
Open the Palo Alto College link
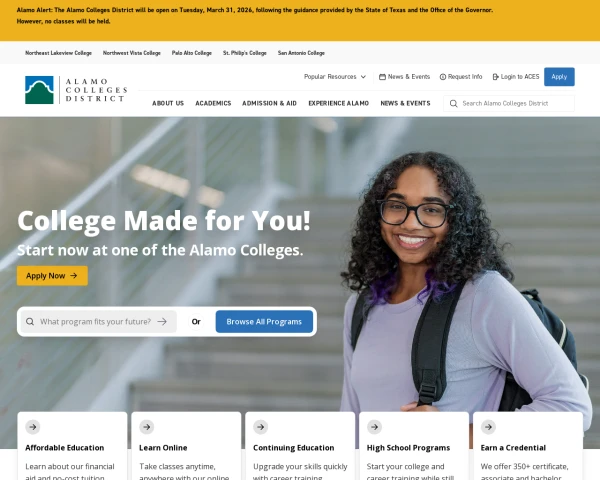coord(192,53)
